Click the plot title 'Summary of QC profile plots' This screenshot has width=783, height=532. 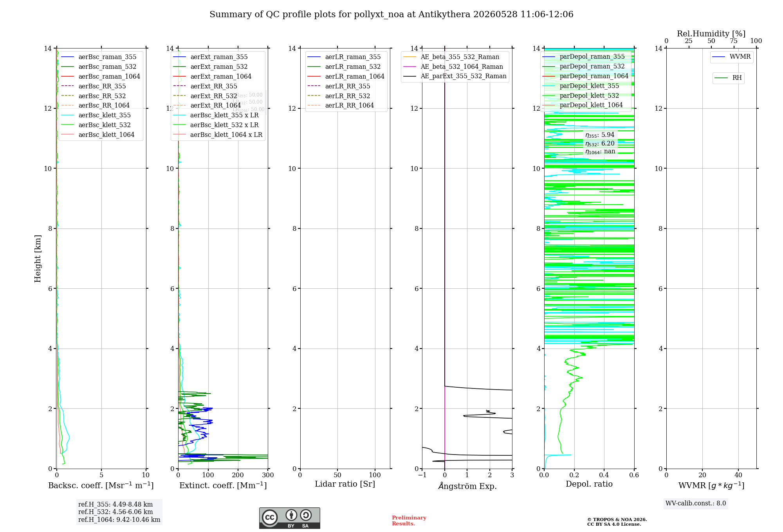pyautogui.click(x=391, y=14)
